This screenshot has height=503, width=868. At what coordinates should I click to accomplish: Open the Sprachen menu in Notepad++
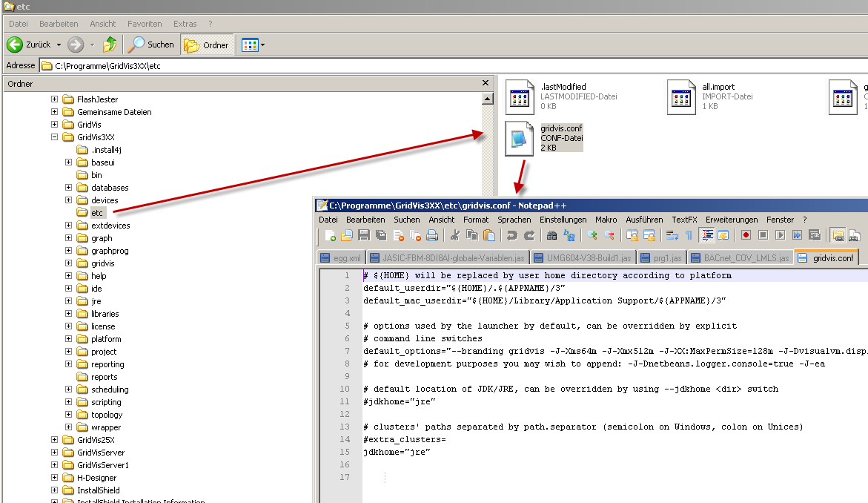[x=514, y=220]
